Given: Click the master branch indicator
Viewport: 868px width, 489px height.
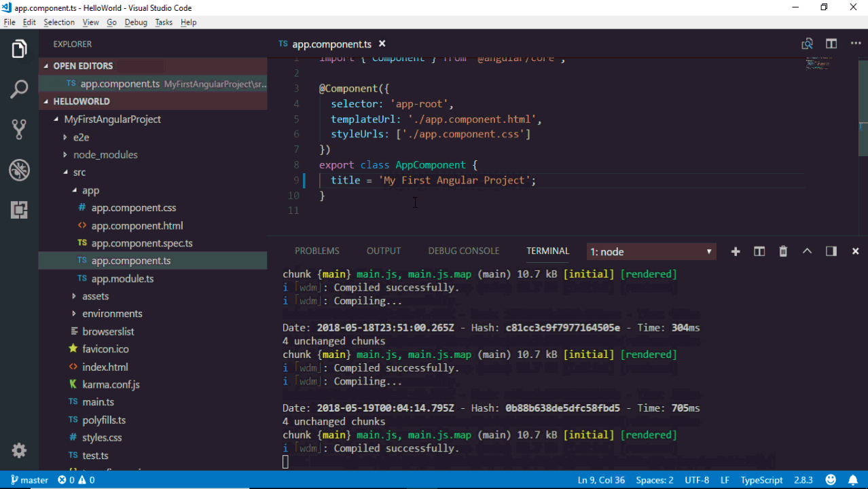Looking at the screenshot, I should point(29,480).
